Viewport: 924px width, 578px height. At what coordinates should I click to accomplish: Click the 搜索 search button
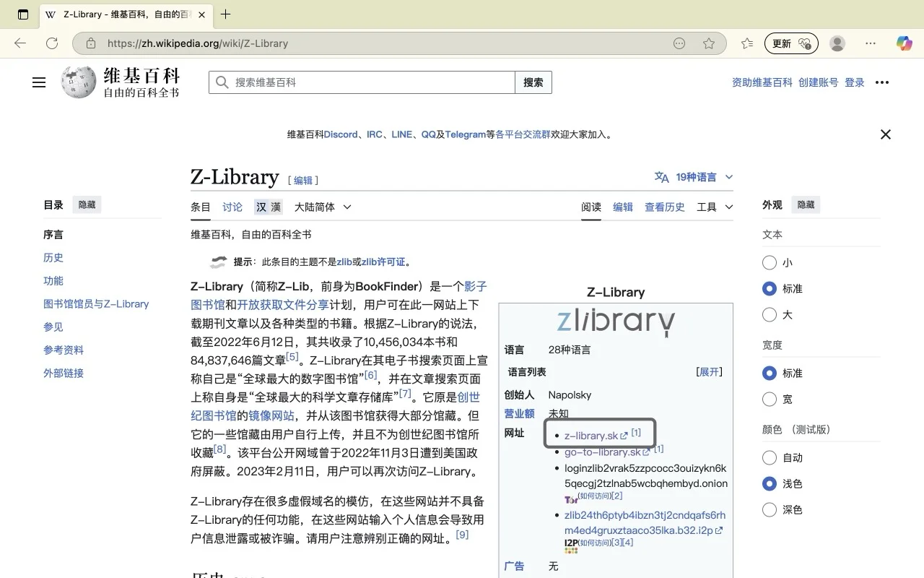[533, 82]
